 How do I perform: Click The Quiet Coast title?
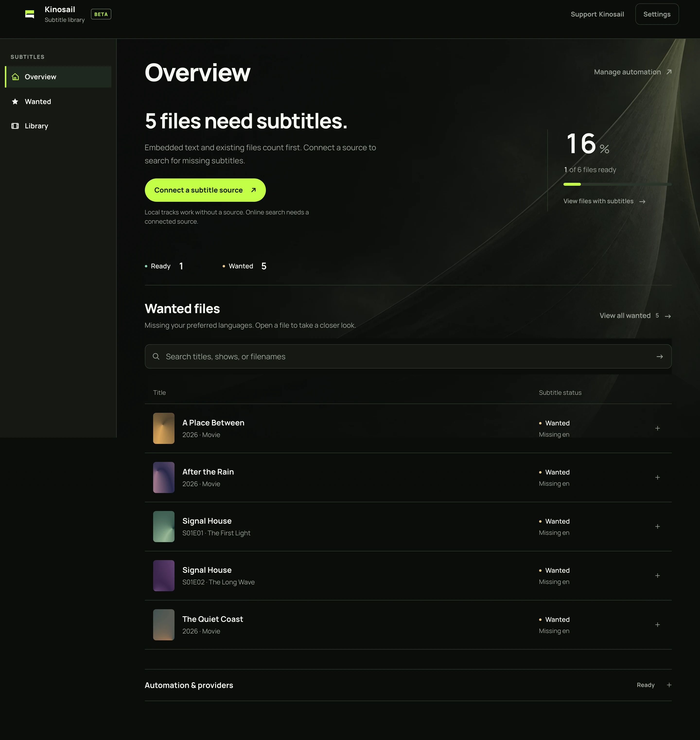coord(212,619)
